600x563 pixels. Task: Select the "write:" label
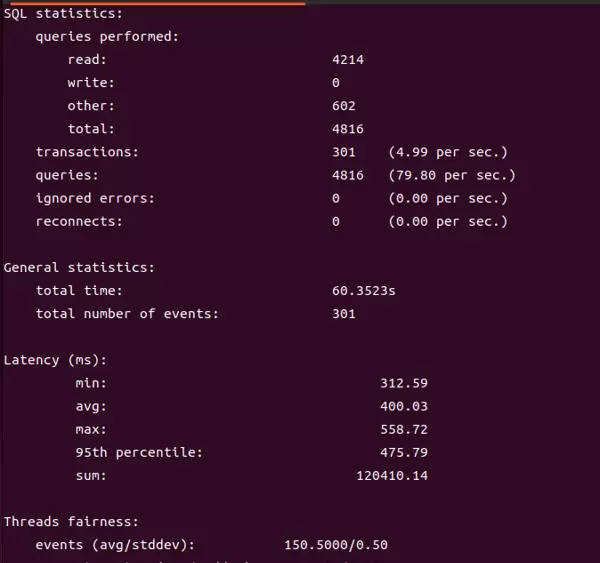(x=91, y=83)
